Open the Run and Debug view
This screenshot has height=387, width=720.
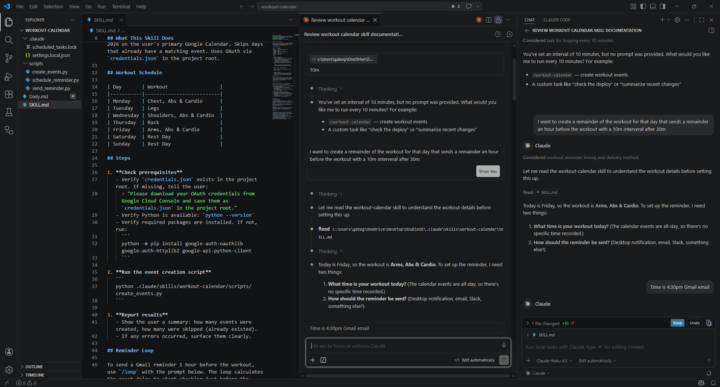(9, 76)
